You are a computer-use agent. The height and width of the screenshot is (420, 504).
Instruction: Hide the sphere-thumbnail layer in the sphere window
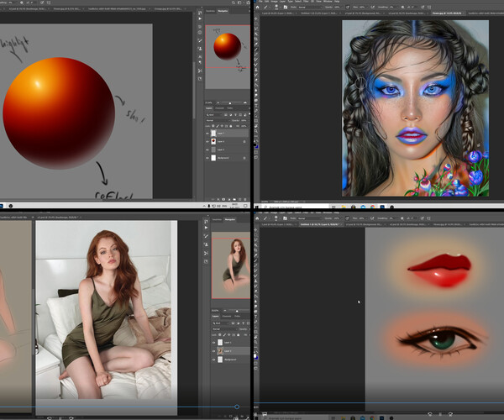(207, 141)
